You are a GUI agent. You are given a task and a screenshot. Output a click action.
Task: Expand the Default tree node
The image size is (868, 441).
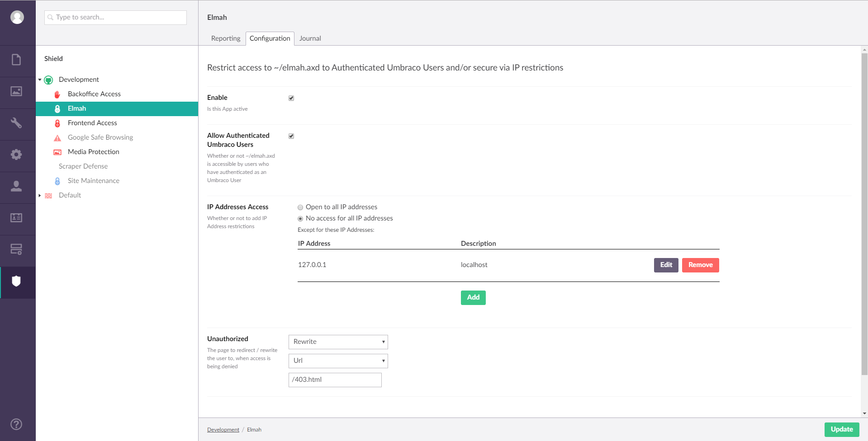click(x=40, y=196)
